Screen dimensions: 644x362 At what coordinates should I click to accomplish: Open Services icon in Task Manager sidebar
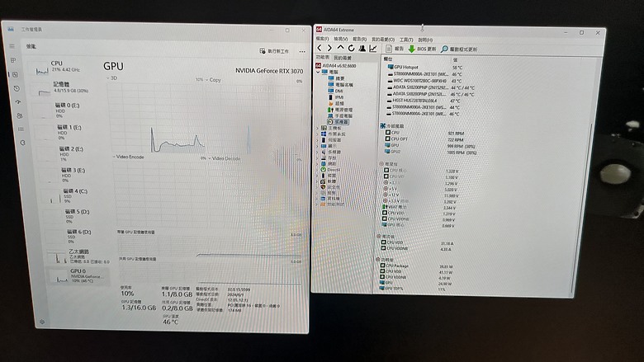tap(22, 143)
